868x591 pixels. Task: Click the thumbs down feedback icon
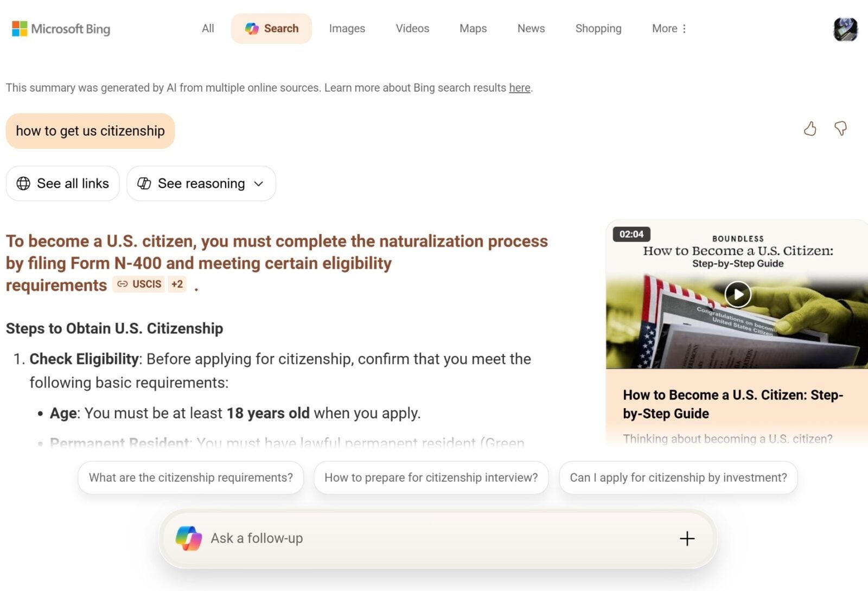click(x=840, y=129)
